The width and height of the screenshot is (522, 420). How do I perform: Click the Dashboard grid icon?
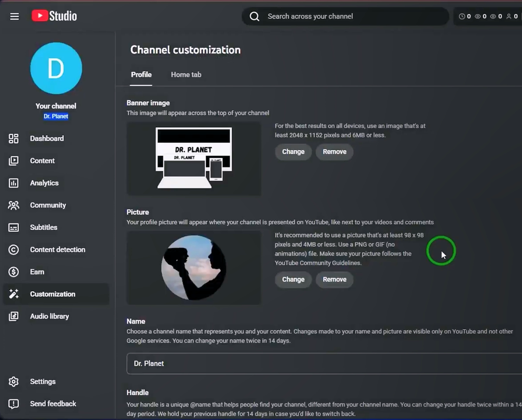coord(14,139)
